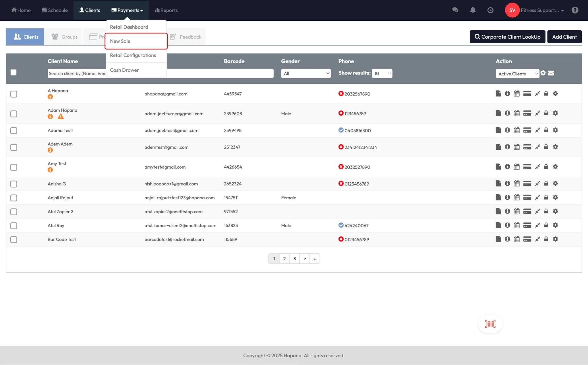Select the checkbox next to Anisha G
This screenshot has height=365, width=588.
pyautogui.click(x=14, y=184)
